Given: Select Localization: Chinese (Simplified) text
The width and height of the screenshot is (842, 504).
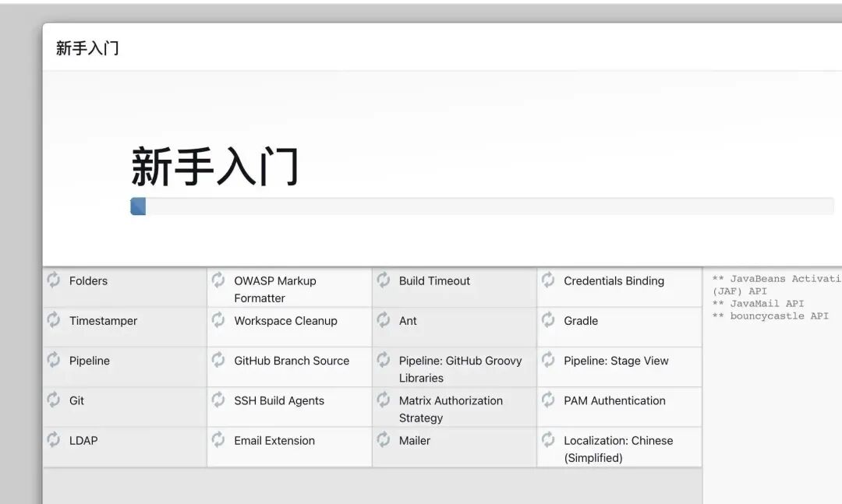Looking at the screenshot, I should pyautogui.click(x=618, y=449).
